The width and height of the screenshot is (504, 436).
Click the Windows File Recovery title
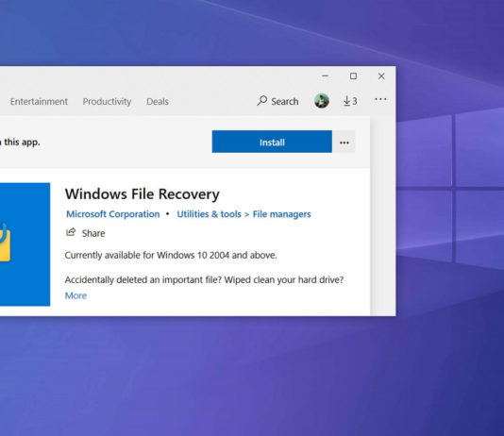point(143,194)
